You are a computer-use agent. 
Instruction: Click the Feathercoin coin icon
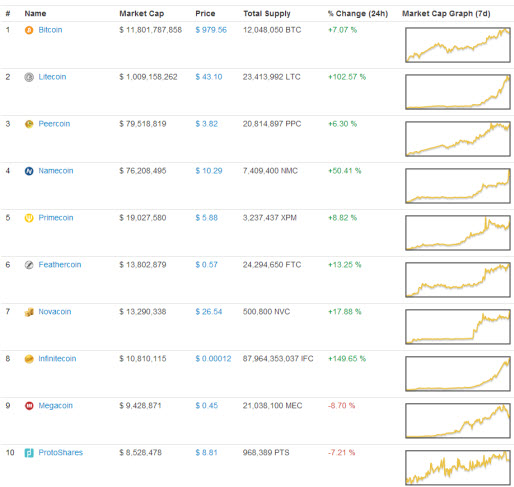[29, 265]
